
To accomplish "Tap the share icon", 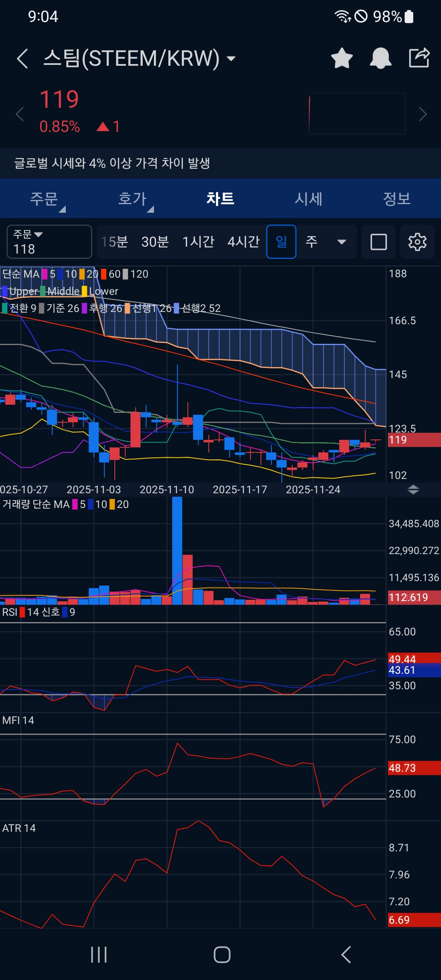I will point(419,58).
